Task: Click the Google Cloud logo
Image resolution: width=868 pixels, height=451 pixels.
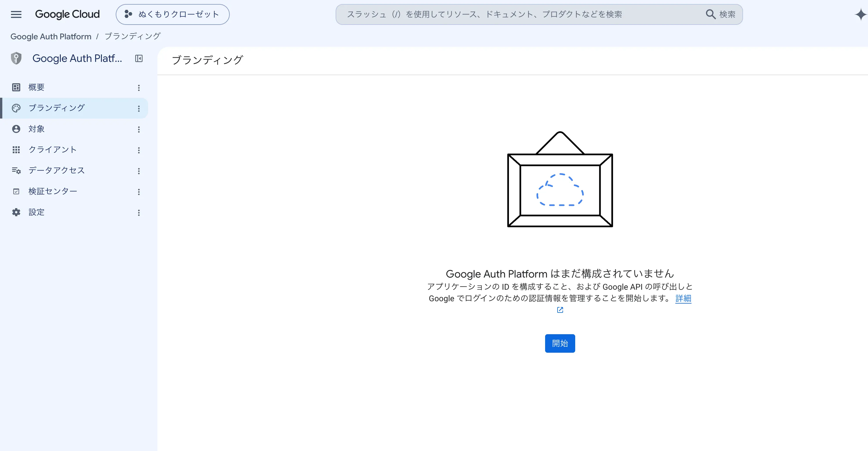Action: tap(67, 14)
